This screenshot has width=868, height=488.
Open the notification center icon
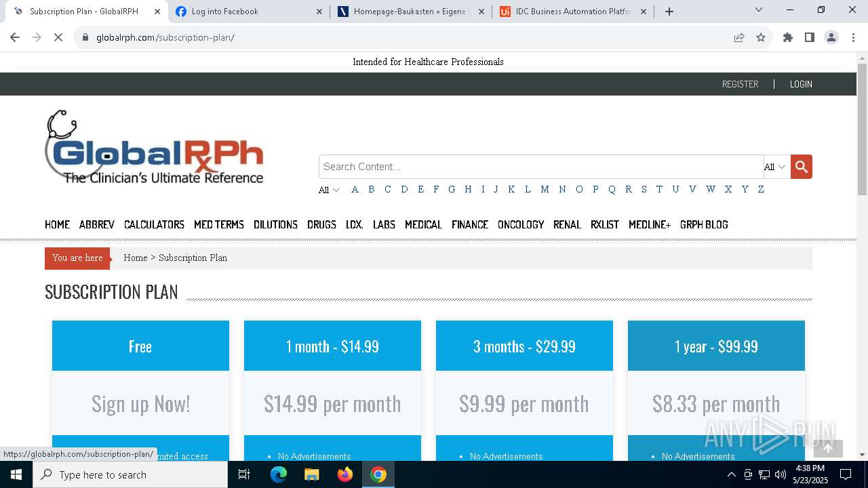tap(846, 474)
